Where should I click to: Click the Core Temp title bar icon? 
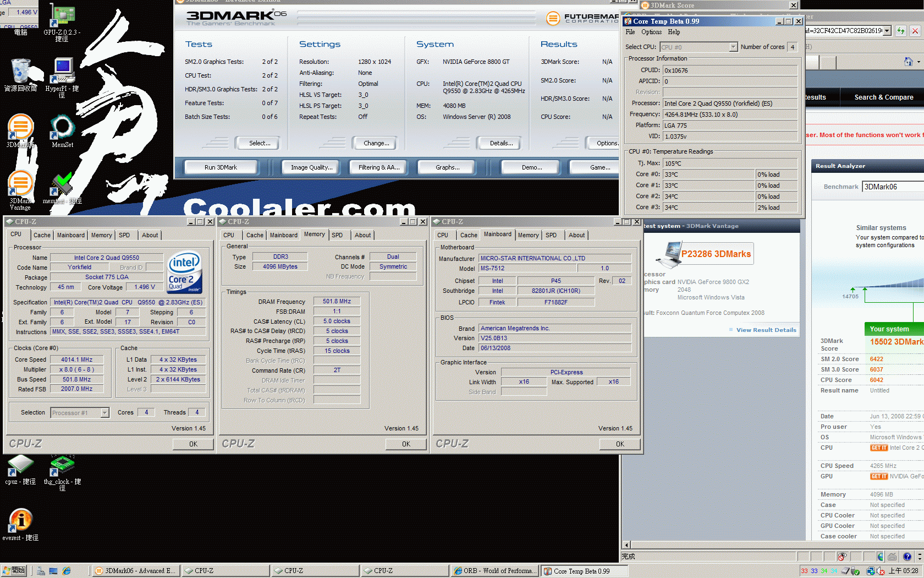coord(628,21)
